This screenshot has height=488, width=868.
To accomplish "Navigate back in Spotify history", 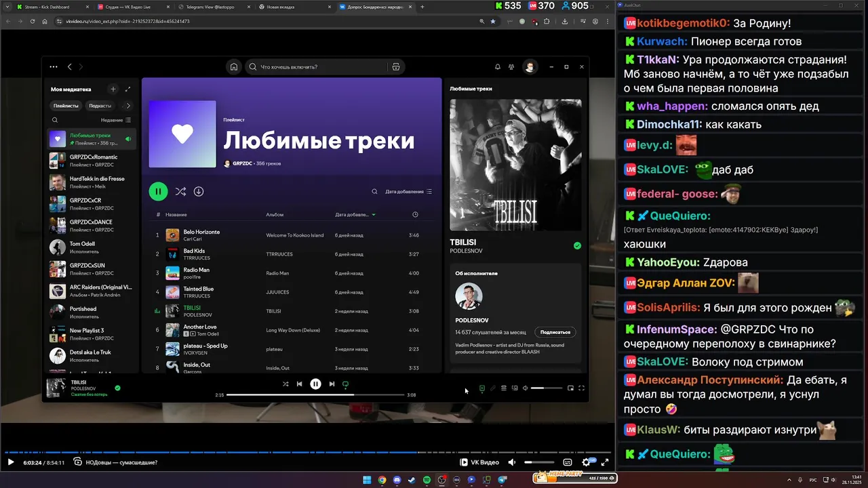I will point(69,67).
